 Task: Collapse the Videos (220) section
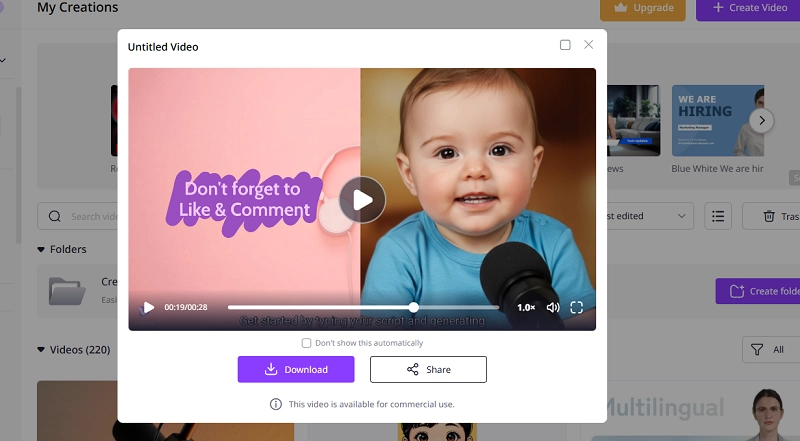(x=42, y=349)
